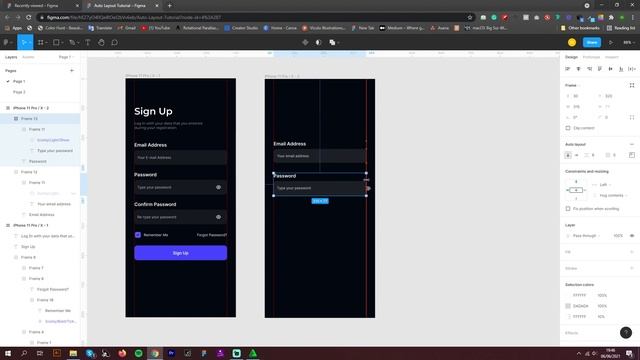The image size is (640, 360).
Task: Open the Frame type dropdown
Action: [x=573, y=85]
